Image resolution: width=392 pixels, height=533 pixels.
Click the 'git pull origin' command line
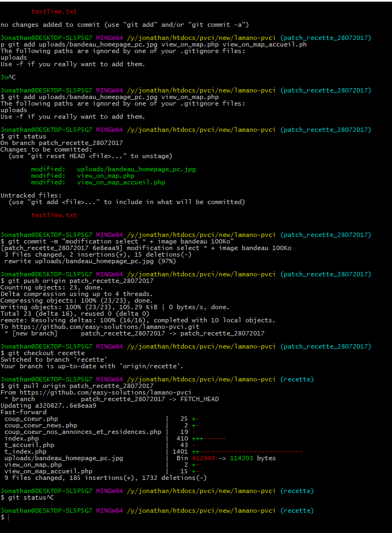[x=79, y=386]
